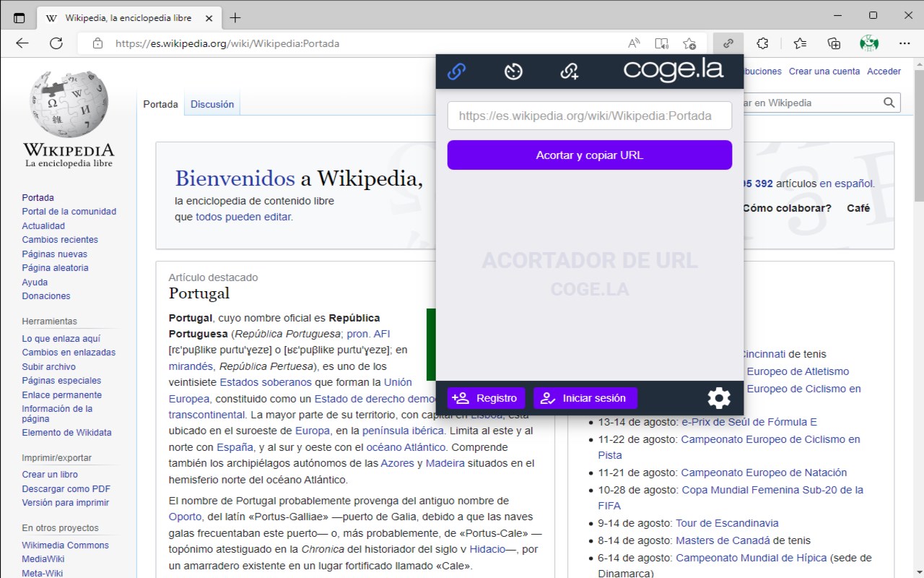
Task: Close the Wikipedia browser tab
Action: coord(209,17)
